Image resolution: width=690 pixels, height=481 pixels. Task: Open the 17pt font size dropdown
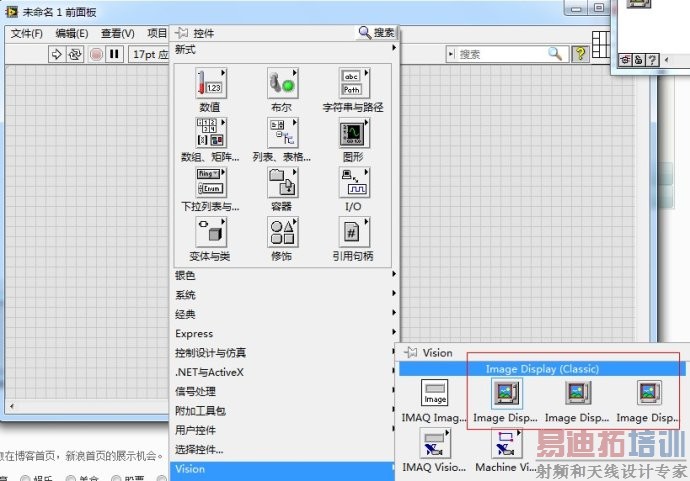click(x=149, y=54)
